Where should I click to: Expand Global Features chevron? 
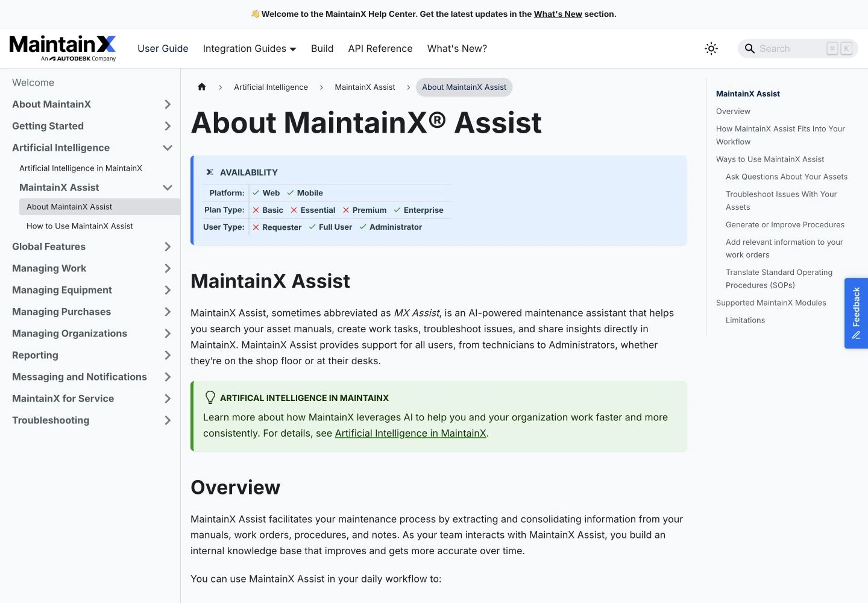pos(168,247)
